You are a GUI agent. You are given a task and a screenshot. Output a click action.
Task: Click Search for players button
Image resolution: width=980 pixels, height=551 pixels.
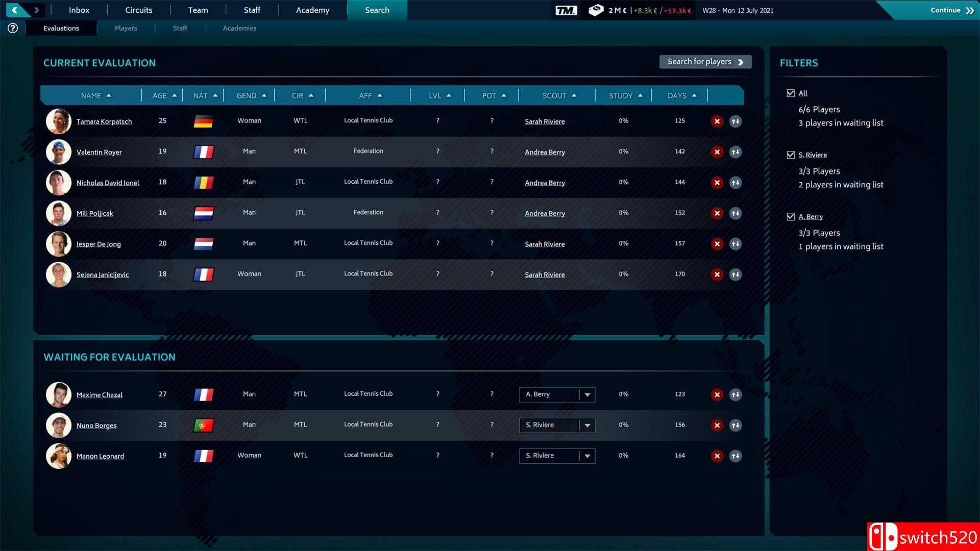pos(705,62)
